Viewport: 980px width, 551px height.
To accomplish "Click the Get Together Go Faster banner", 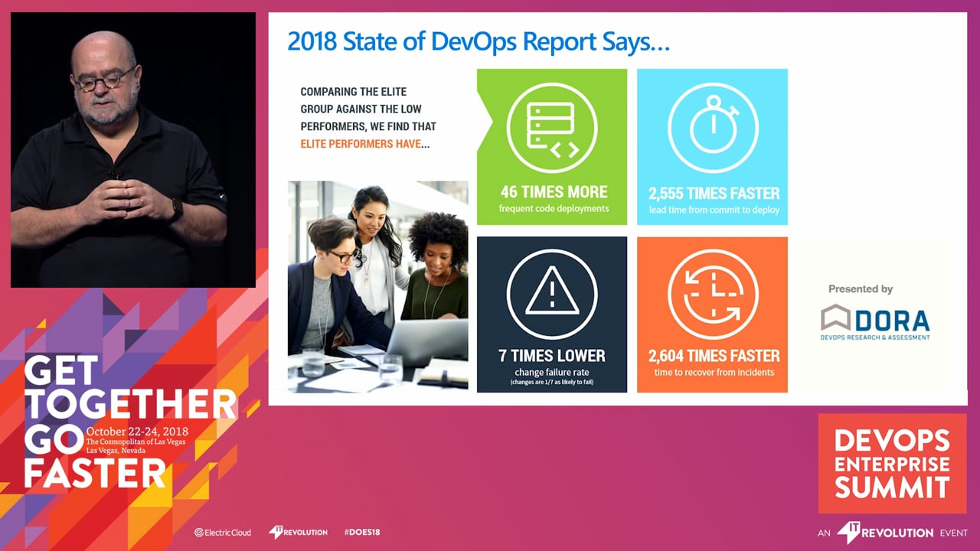I will 130,422.
